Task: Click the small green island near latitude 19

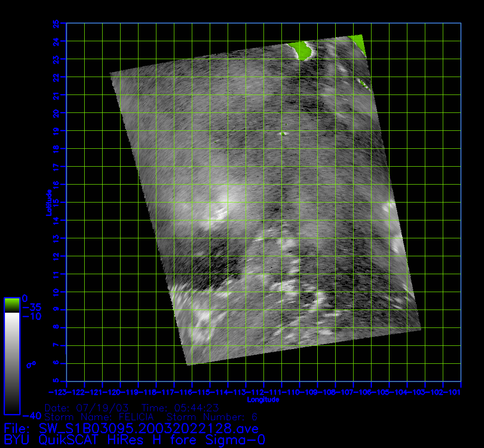Action: tap(283, 133)
